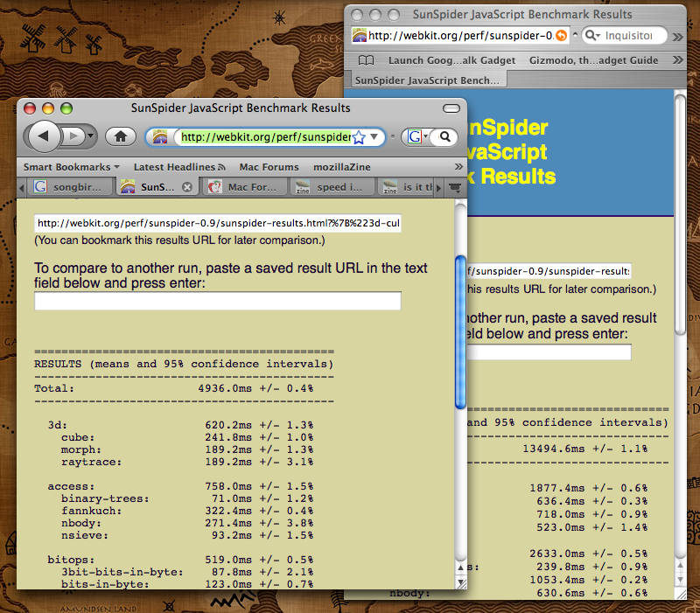
Task: Click Firefox vertical scrollbar thumb
Action: point(460,332)
